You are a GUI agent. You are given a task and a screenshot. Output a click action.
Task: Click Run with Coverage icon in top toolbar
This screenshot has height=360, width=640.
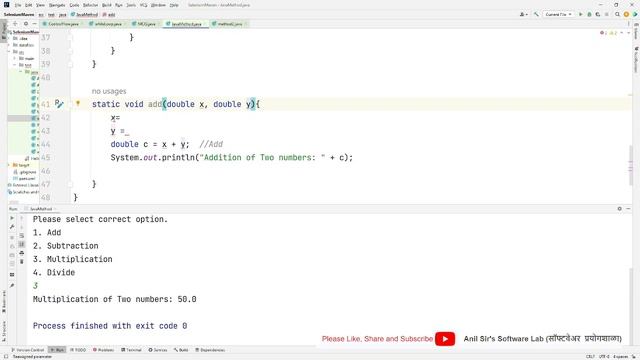(598, 14)
